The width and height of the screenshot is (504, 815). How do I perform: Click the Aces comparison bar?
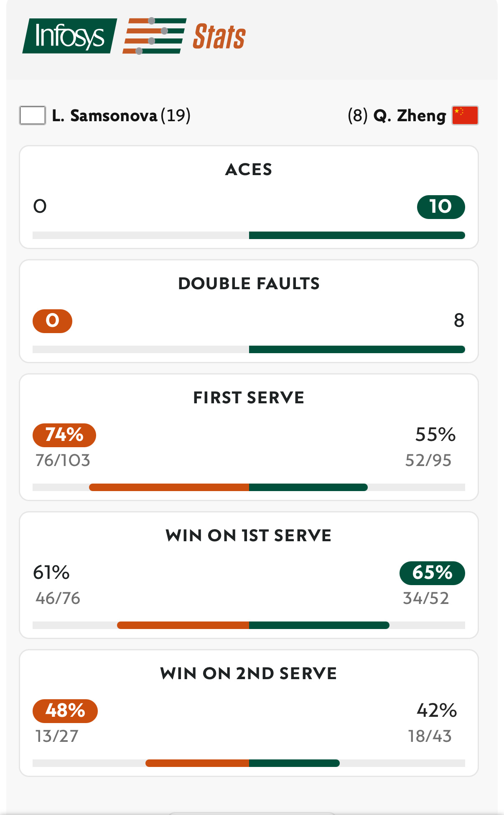click(x=249, y=235)
